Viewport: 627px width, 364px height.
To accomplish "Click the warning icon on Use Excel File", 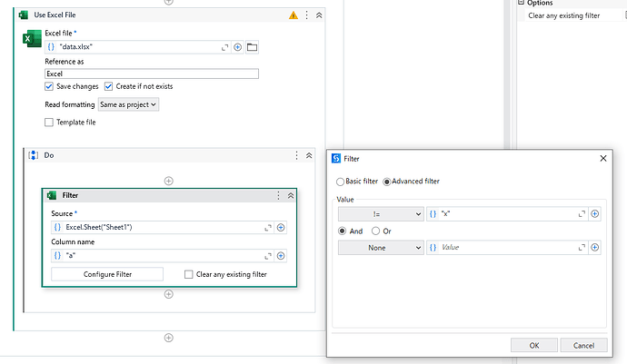I will coord(294,15).
